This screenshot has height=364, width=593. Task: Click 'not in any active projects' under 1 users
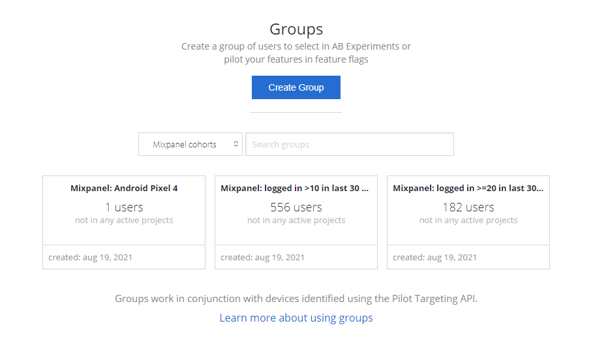pos(124,220)
